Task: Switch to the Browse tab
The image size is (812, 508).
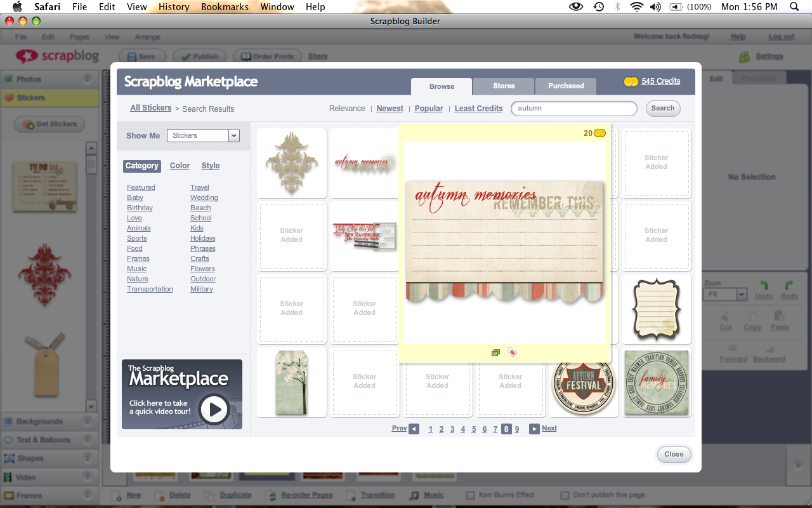Action: (442, 86)
